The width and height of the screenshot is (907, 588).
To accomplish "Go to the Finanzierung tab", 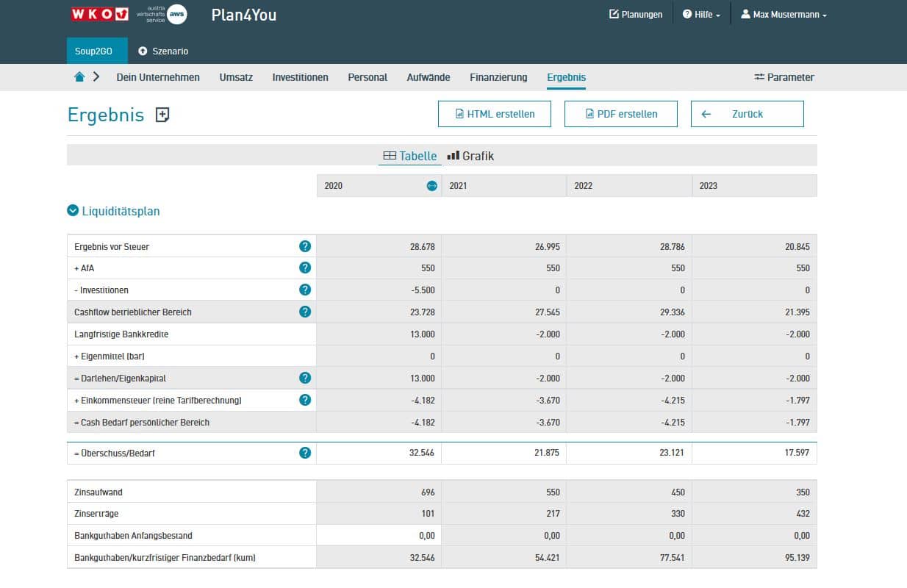I will tap(498, 77).
